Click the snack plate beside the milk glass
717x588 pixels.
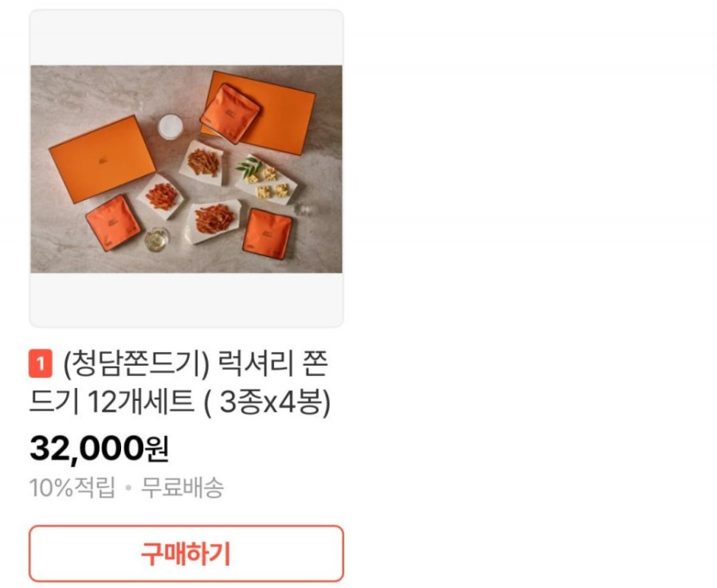point(201,162)
